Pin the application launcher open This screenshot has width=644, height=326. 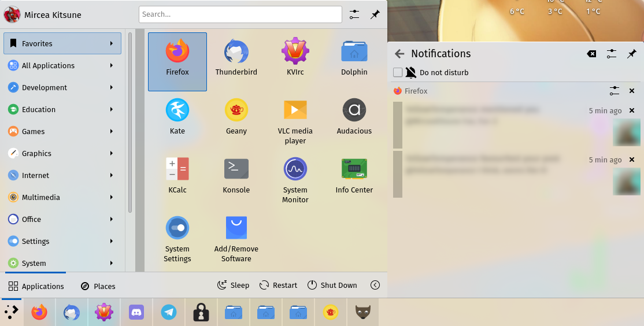tap(375, 14)
